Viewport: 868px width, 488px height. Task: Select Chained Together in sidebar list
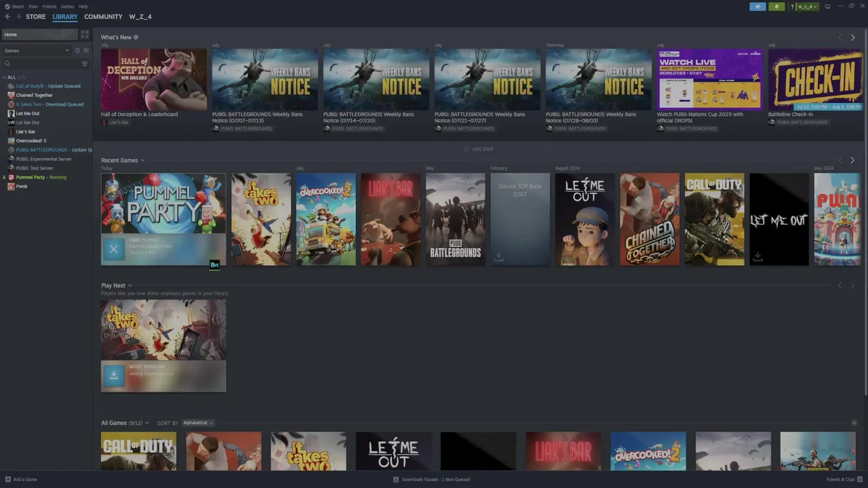click(34, 96)
